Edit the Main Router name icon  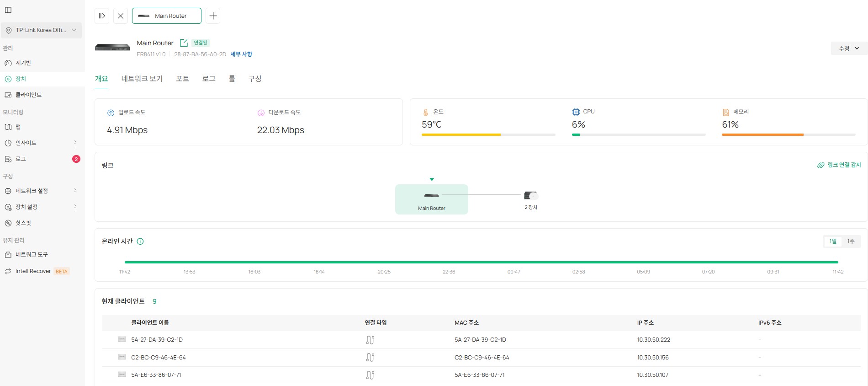pyautogui.click(x=184, y=43)
